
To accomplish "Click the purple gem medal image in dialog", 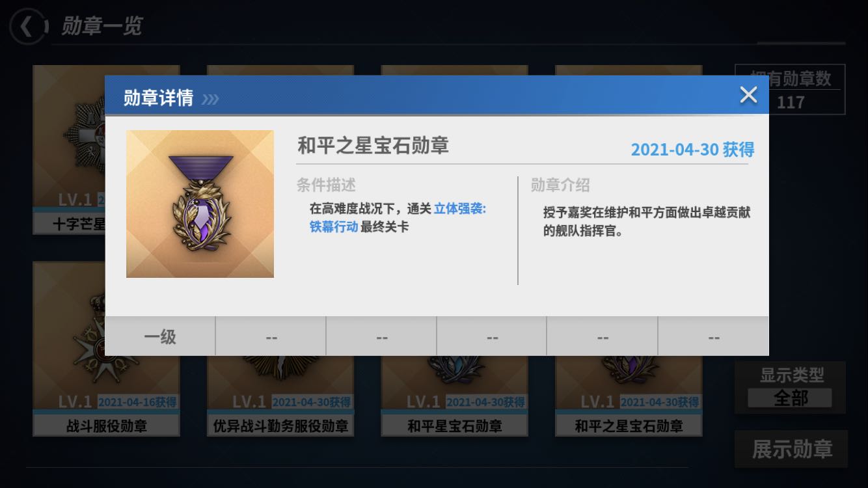I will pyautogui.click(x=200, y=204).
